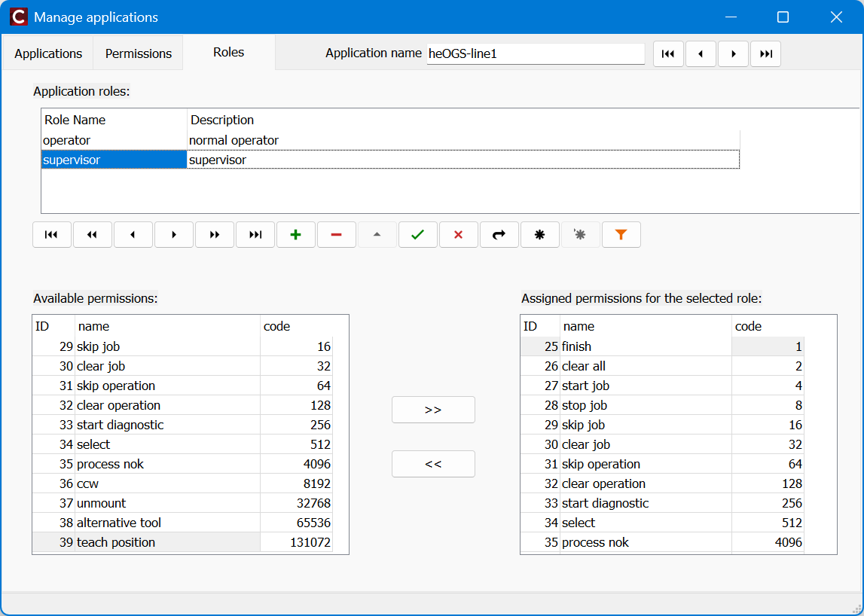Click the grey asterisk goto-bookmark button
864x616 pixels.
[580, 235]
